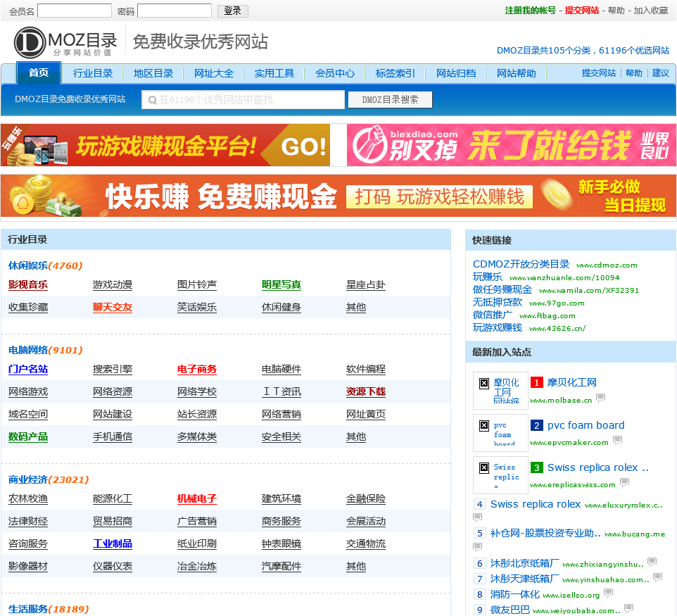Open comment bubble icon next to www.epvcmaker.com
This screenshot has width=677, height=616.
click(x=617, y=440)
